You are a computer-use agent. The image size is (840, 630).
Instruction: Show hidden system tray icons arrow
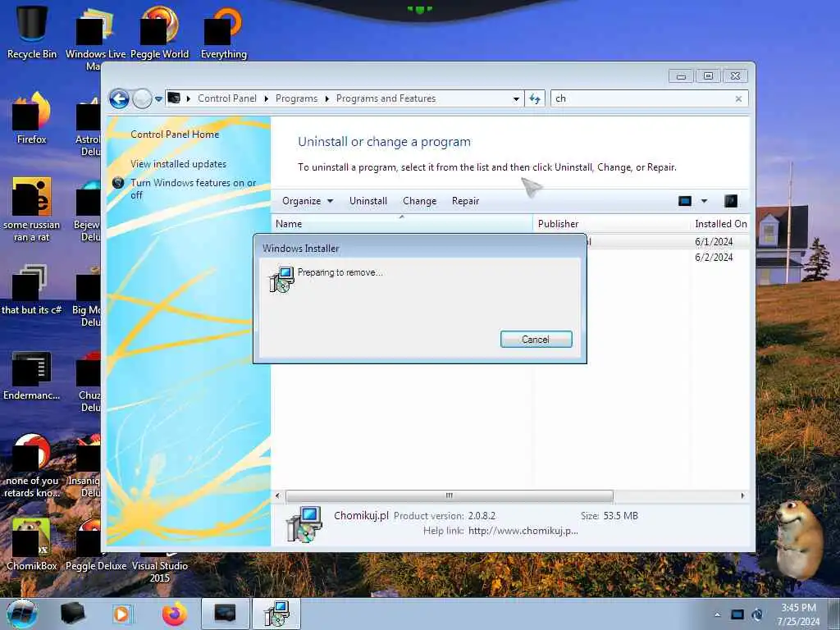717,614
